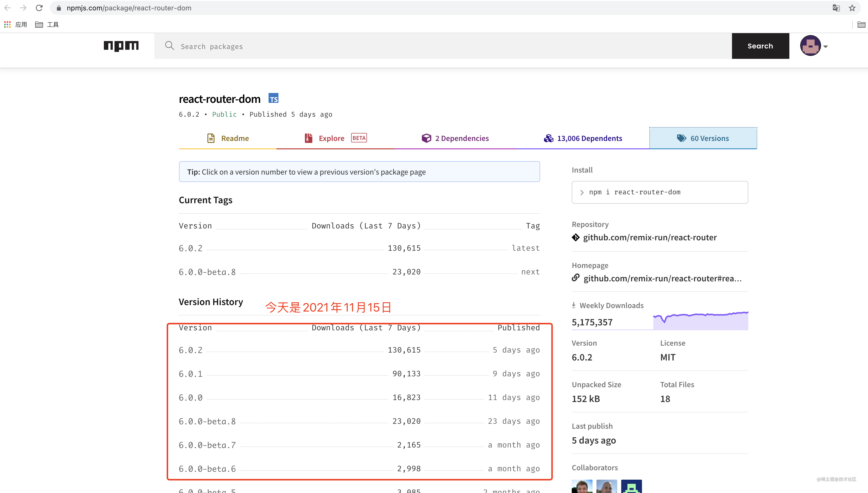The image size is (868, 493).
Task: Bookmark this page with star icon
Action: pos(852,8)
